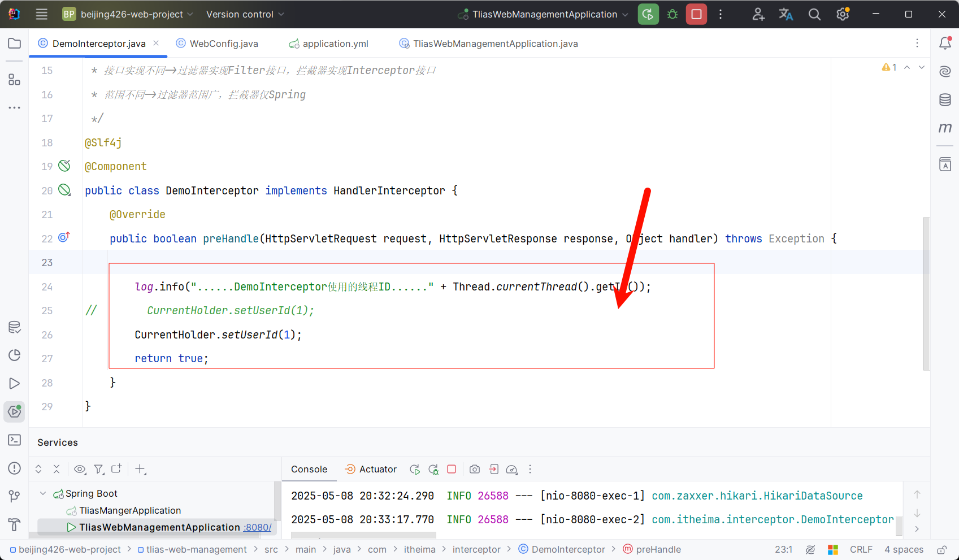Click the DemoInterceptor breadcrumb
959x560 pixels.
tap(562, 549)
